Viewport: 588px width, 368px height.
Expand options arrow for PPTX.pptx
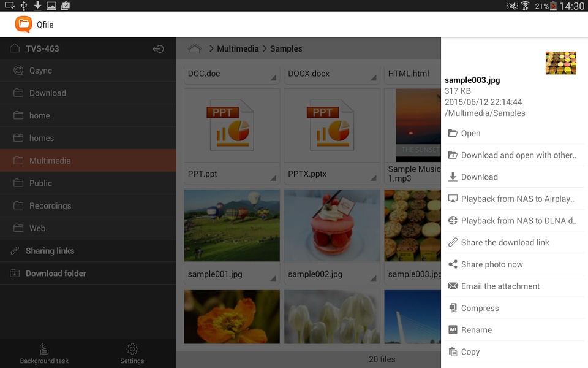point(374,178)
